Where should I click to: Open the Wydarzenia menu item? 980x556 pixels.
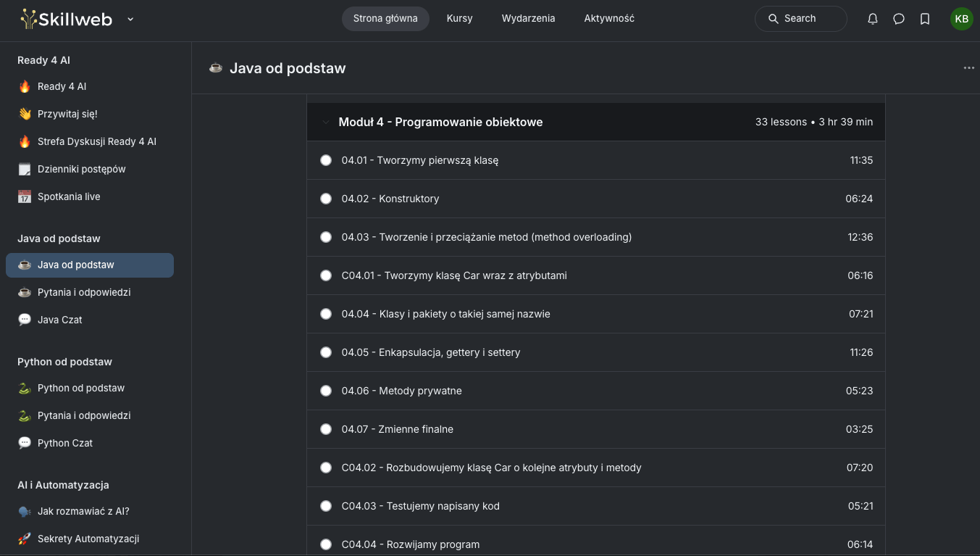(x=528, y=18)
